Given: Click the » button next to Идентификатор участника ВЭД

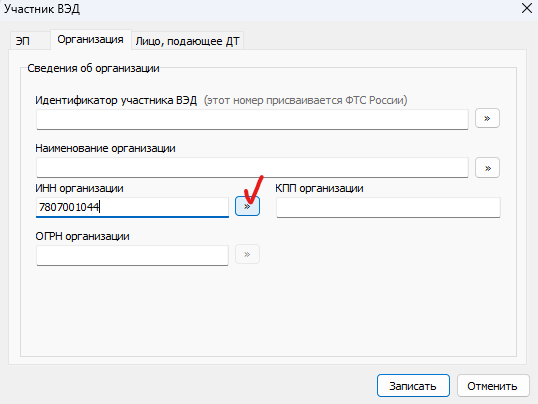Looking at the screenshot, I should click(x=487, y=118).
